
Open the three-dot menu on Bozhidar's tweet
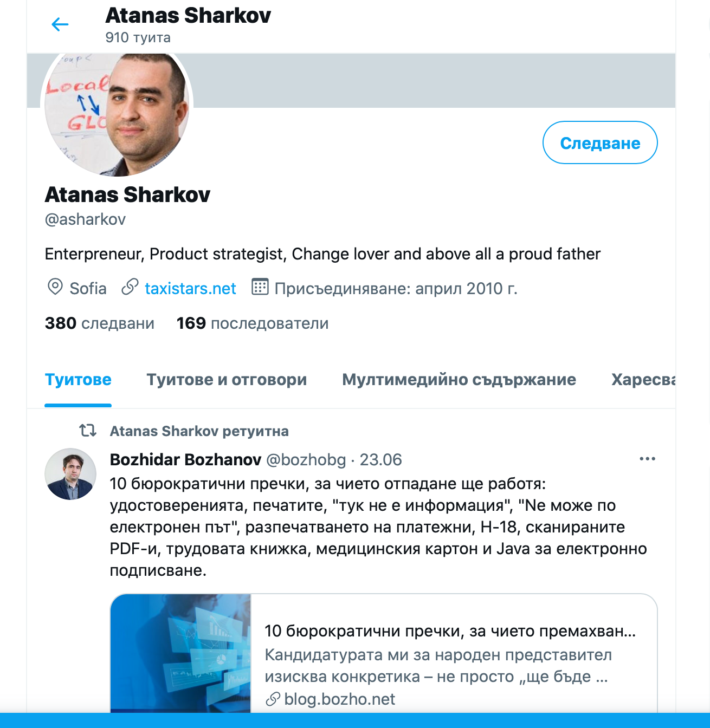647,459
